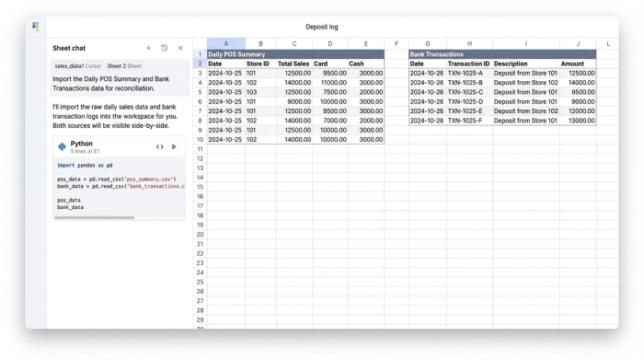This screenshot has width=644, height=360.
Task: Select column A header
Action: pos(226,43)
